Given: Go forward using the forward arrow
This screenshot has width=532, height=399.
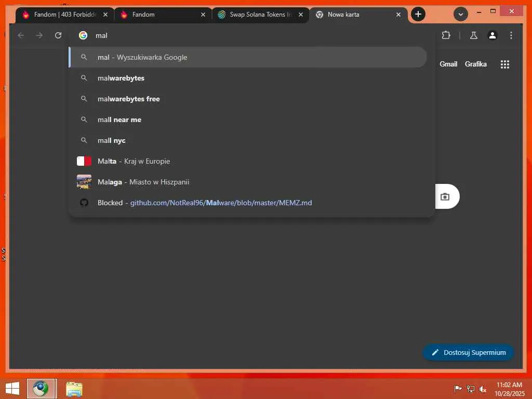Looking at the screenshot, I should 39,35.
